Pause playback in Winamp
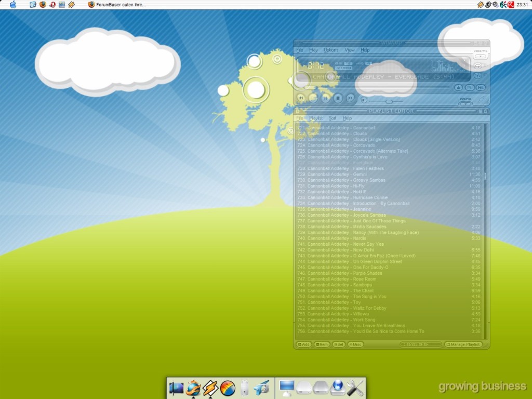532x399 pixels. (325, 98)
